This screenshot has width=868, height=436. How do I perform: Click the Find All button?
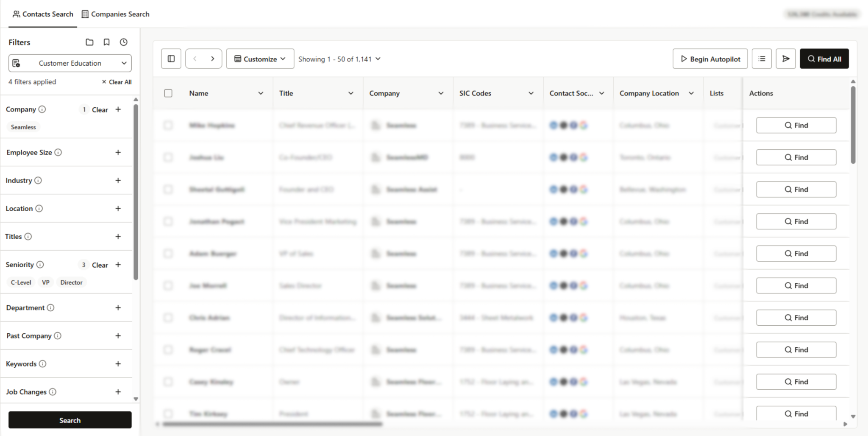tap(824, 59)
